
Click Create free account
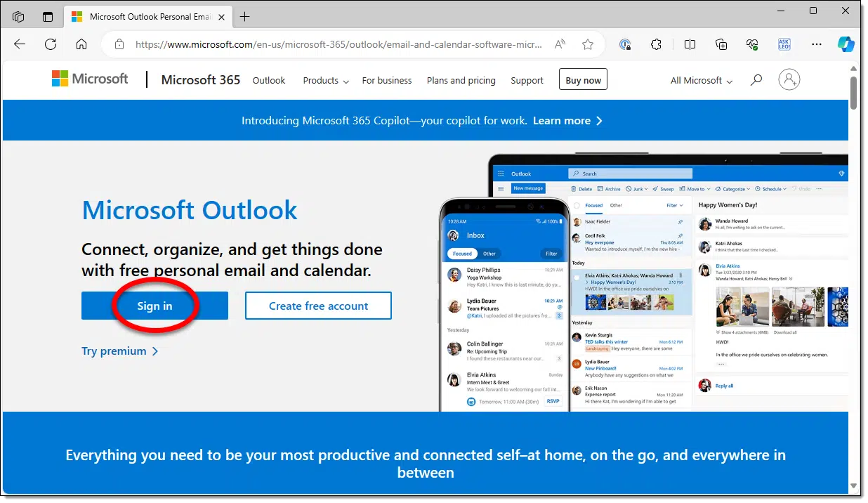[x=318, y=306]
